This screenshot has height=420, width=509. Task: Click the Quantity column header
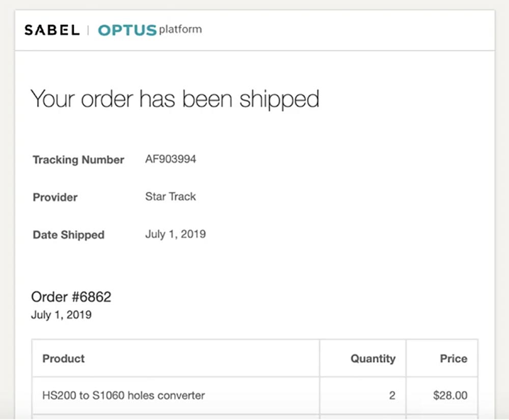click(373, 358)
